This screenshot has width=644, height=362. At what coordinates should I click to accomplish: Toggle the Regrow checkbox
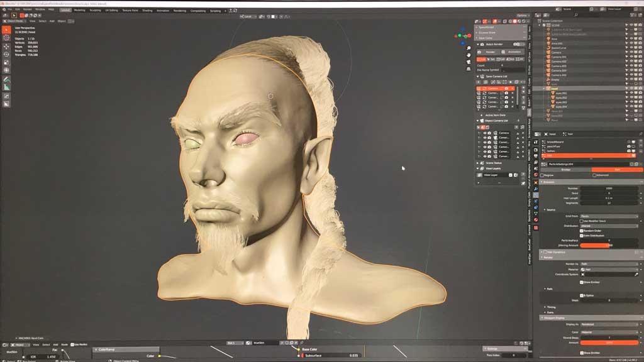543,175
